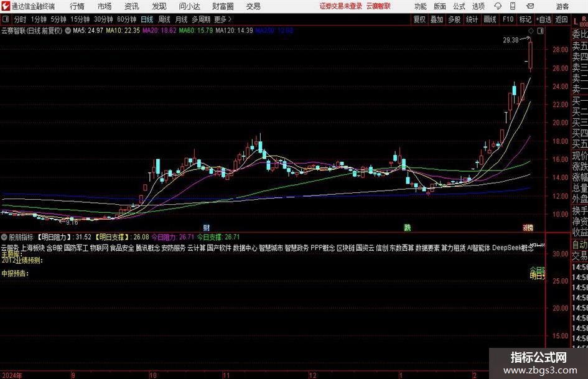Click the 标记 mark button
The width and height of the screenshot is (588, 379).
525,19
